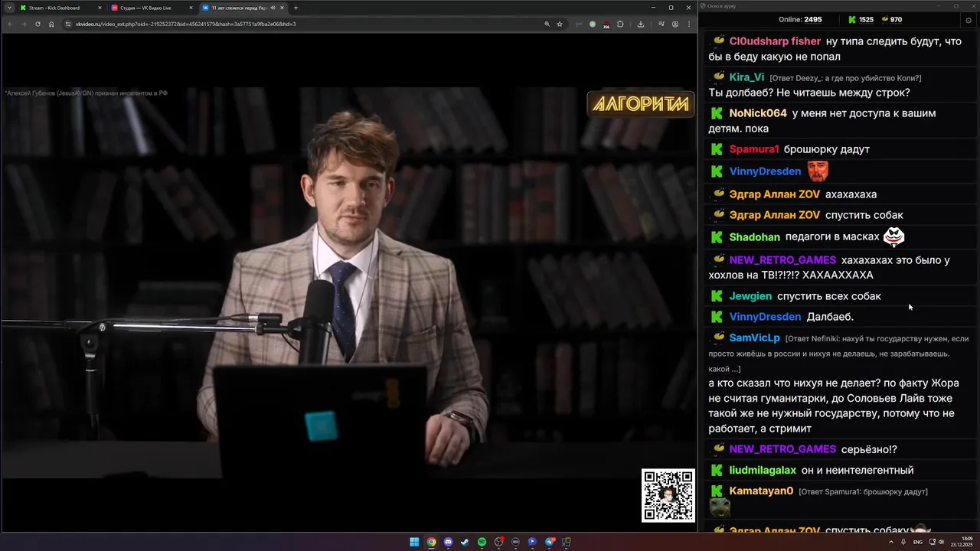Open the green circle browser extension
Screen dimensions: 980x551
click(x=593, y=24)
